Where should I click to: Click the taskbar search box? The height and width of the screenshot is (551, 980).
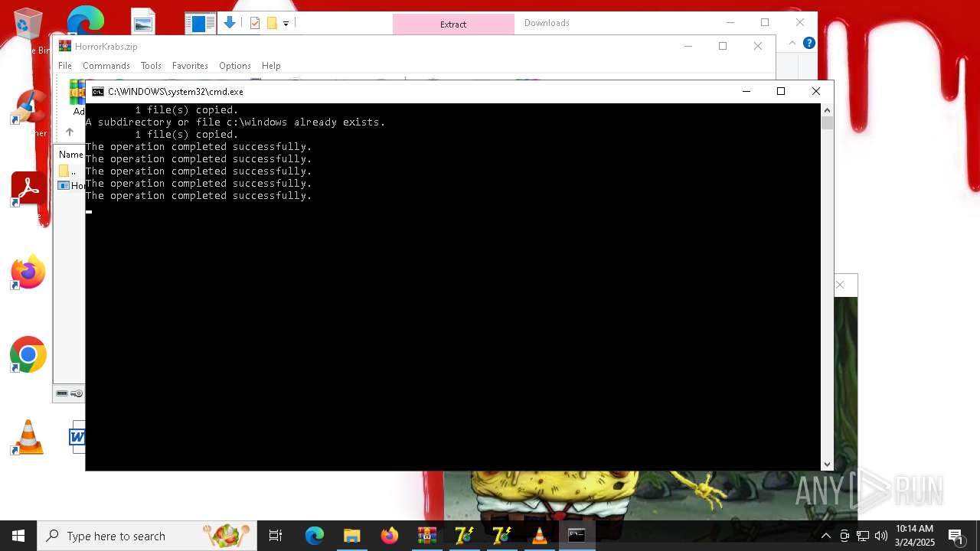click(147, 536)
